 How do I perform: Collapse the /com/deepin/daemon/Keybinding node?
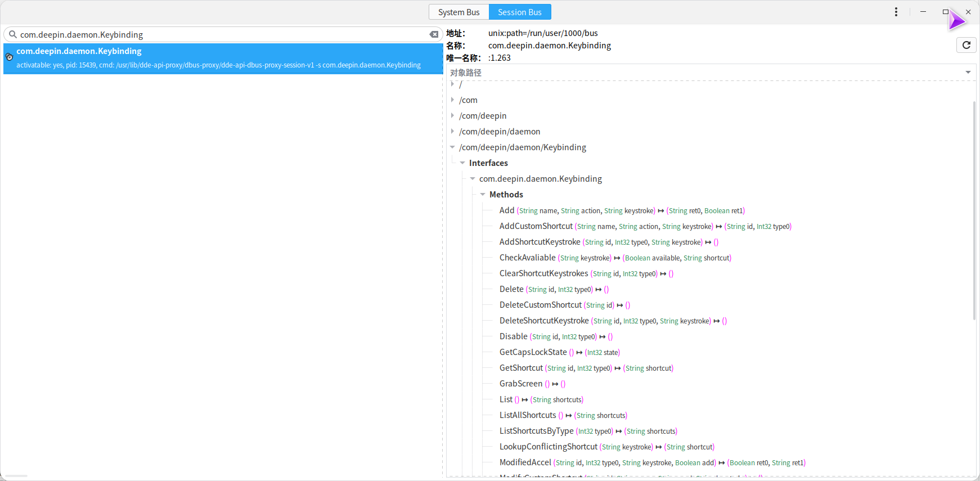tap(452, 147)
